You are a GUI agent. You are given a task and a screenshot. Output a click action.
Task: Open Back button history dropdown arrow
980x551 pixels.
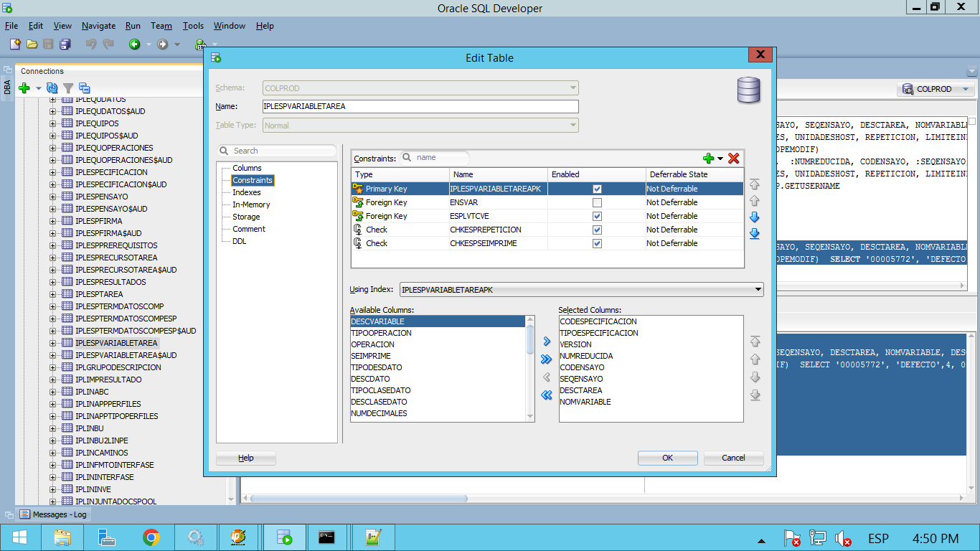(x=149, y=44)
